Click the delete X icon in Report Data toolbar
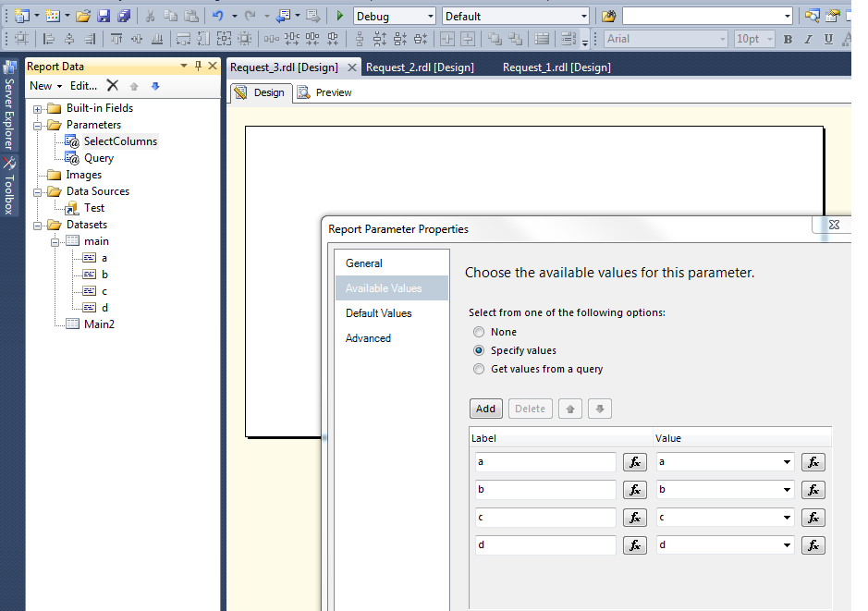The height and width of the screenshot is (611, 868). [111, 85]
